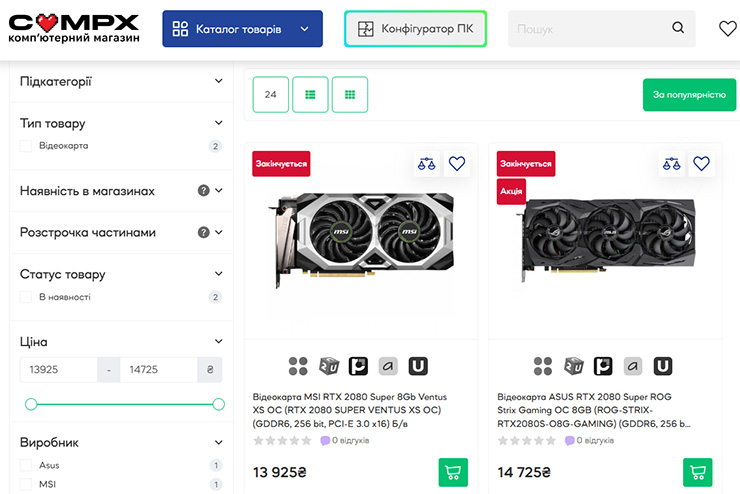The width and height of the screenshot is (740, 494).
Task: Add MSI RTX 2080 Super to favorites
Action: (457, 164)
